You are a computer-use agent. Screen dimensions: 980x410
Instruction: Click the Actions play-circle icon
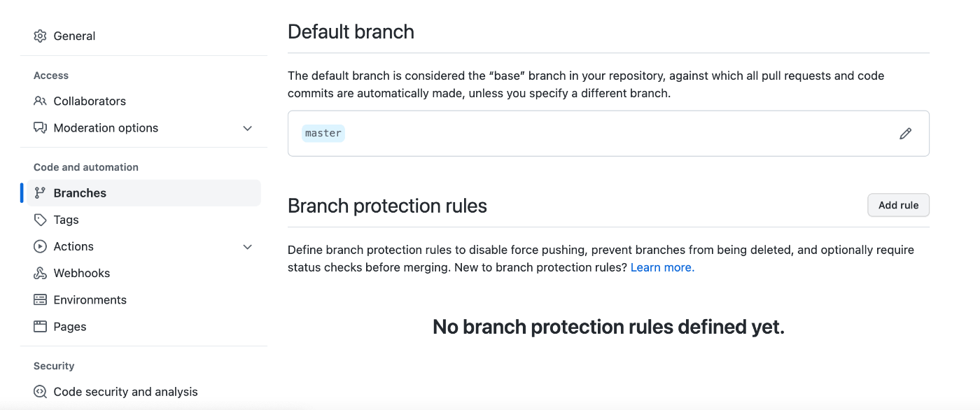pos(40,246)
